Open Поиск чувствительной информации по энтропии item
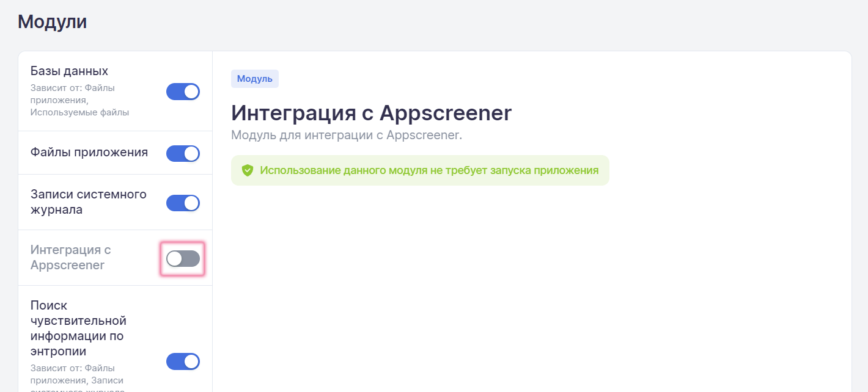The image size is (868, 392). [x=78, y=328]
